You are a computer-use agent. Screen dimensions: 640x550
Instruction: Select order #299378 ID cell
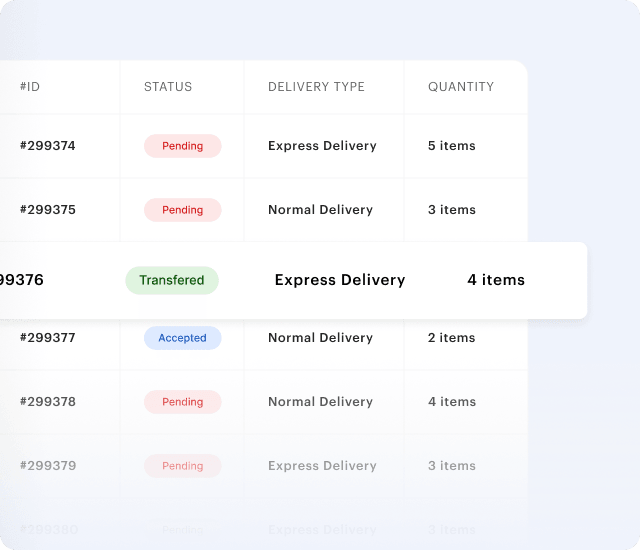(x=48, y=402)
